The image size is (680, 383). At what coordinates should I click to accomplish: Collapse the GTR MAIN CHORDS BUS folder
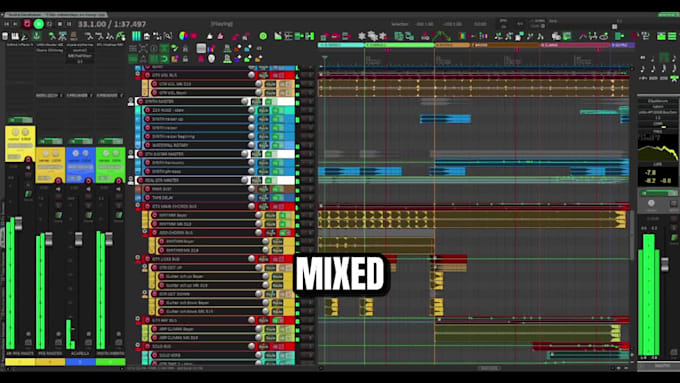(x=138, y=206)
